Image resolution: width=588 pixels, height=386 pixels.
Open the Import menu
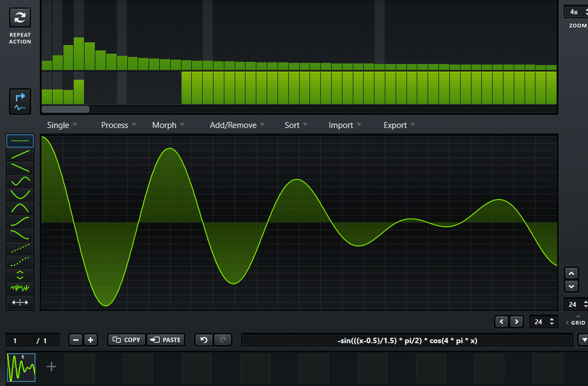coord(345,125)
